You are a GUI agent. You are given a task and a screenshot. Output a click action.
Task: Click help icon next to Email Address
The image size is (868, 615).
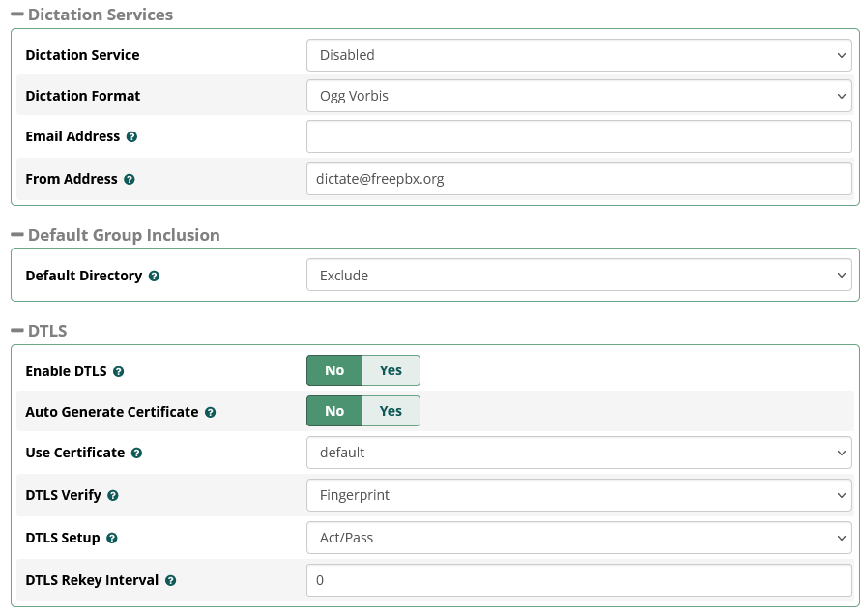click(x=132, y=137)
